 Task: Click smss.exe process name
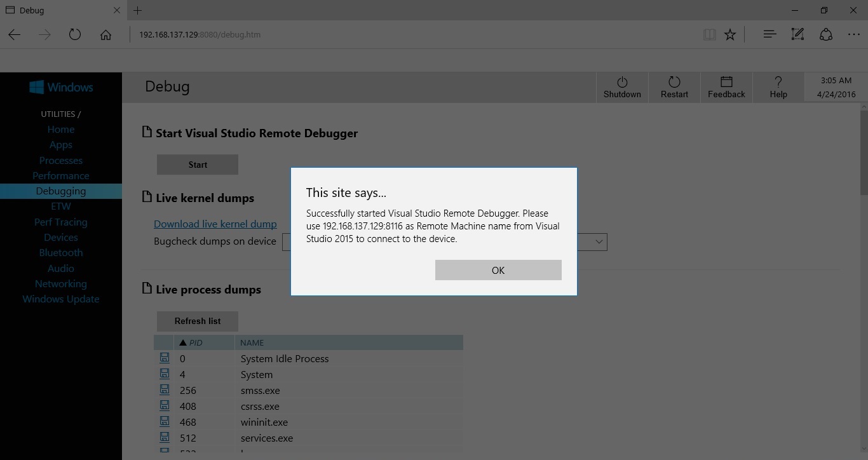click(x=261, y=391)
